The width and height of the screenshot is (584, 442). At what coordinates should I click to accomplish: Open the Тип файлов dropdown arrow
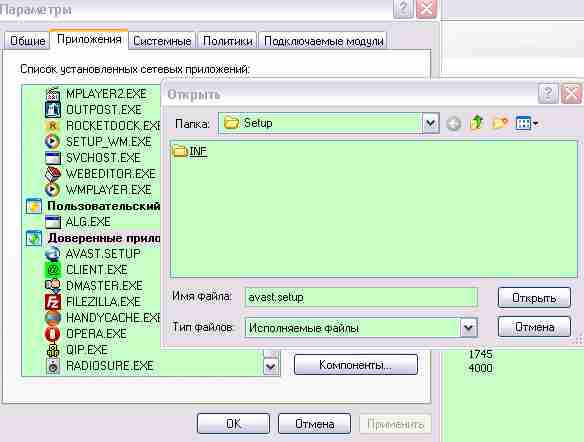pos(469,328)
